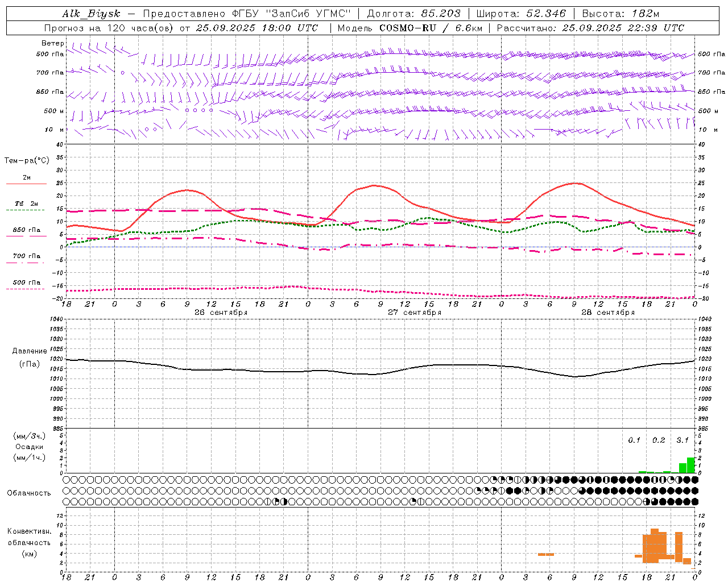Click the 'Тем-ра(°C)' temperature panel label

(27, 161)
